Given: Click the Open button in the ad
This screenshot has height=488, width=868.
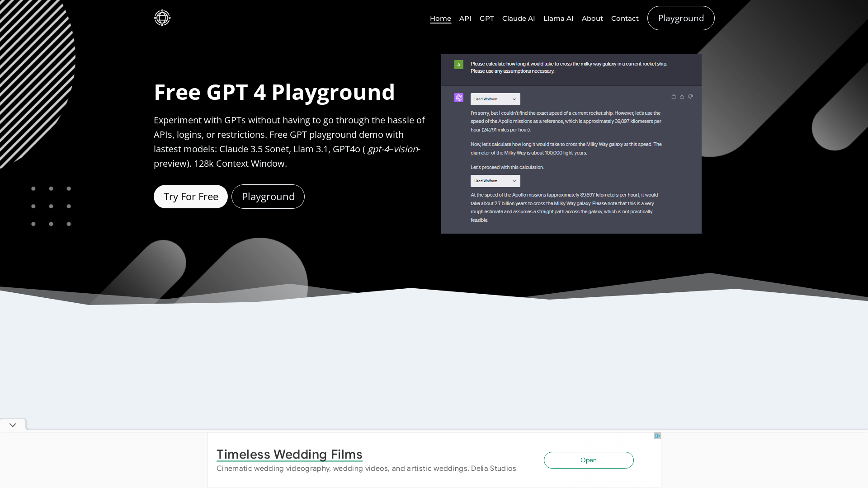Looking at the screenshot, I should 589,460.
